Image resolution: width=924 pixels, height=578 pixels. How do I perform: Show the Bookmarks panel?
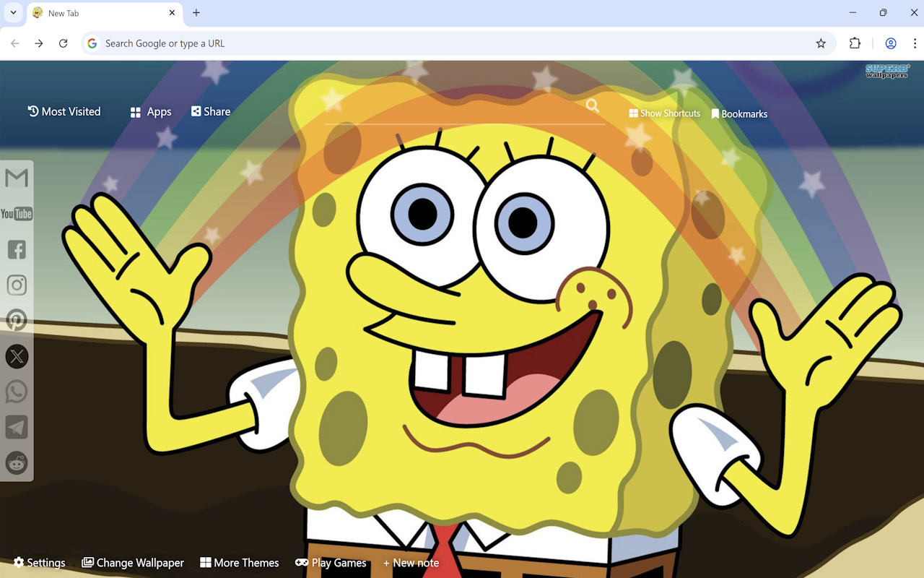point(739,113)
